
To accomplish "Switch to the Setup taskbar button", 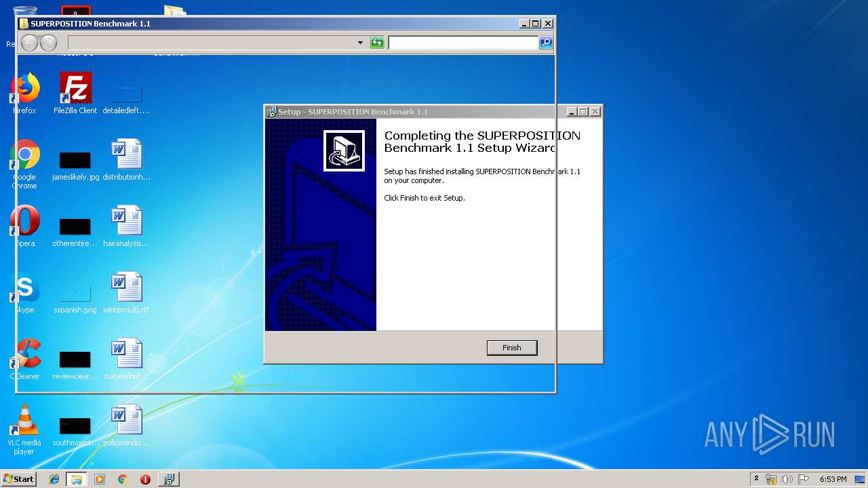I will (168, 479).
